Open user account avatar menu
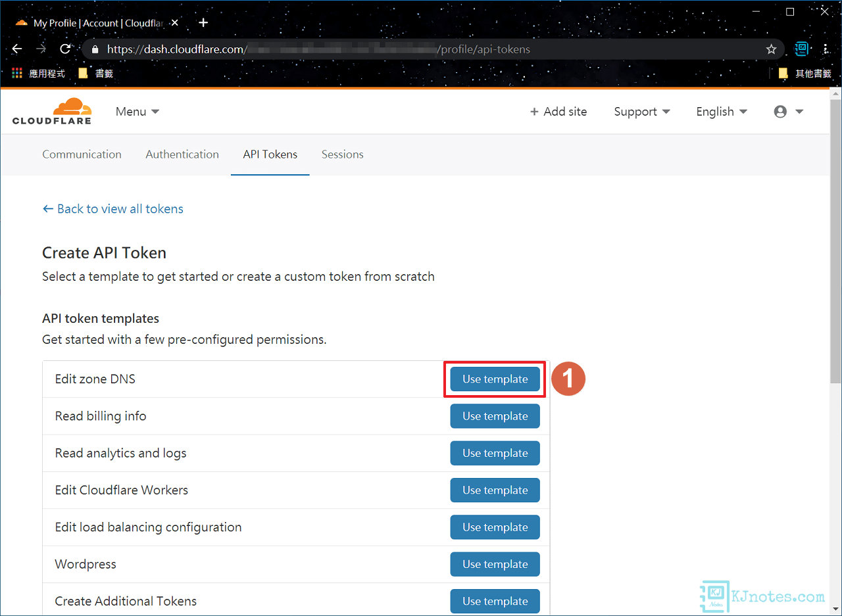The width and height of the screenshot is (842, 616). [x=789, y=112]
